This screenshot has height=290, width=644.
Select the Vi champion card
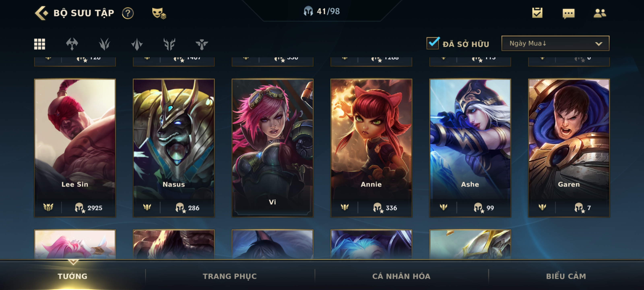point(272,148)
